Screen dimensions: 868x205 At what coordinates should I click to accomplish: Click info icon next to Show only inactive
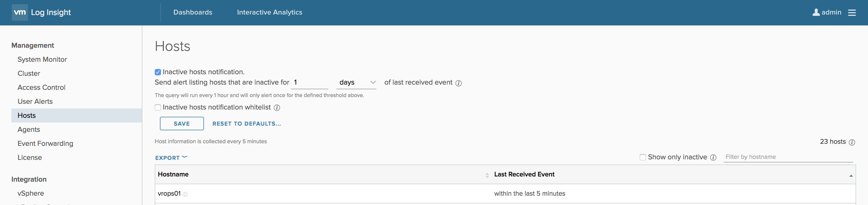713,157
